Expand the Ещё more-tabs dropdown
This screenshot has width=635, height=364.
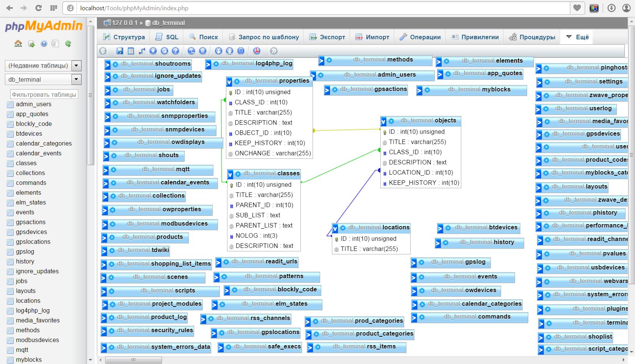click(x=577, y=37)
